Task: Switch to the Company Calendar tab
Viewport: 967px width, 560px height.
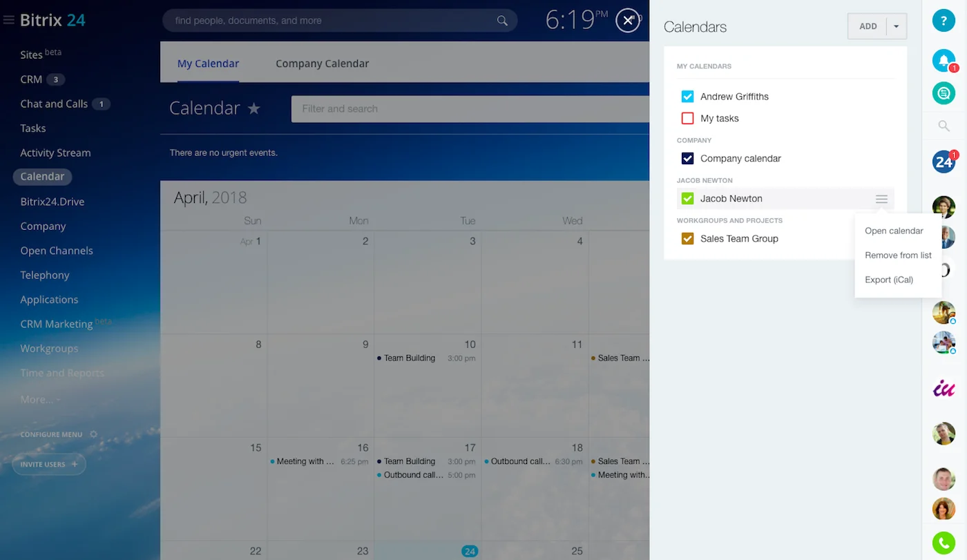Action: [322, 64]
